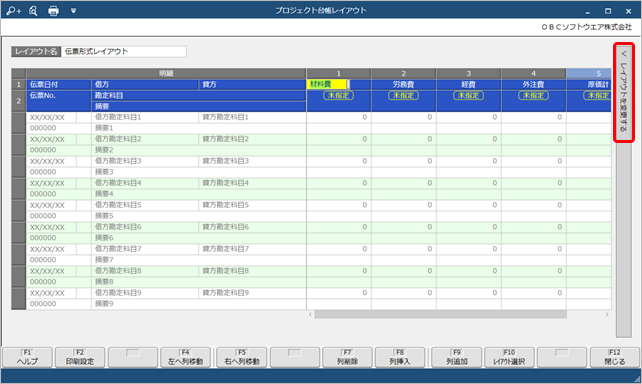The width and height of the screenshot is (642, 384).
Task: Select the 貸方勘定科目3 cell
Action: [252, 161]
